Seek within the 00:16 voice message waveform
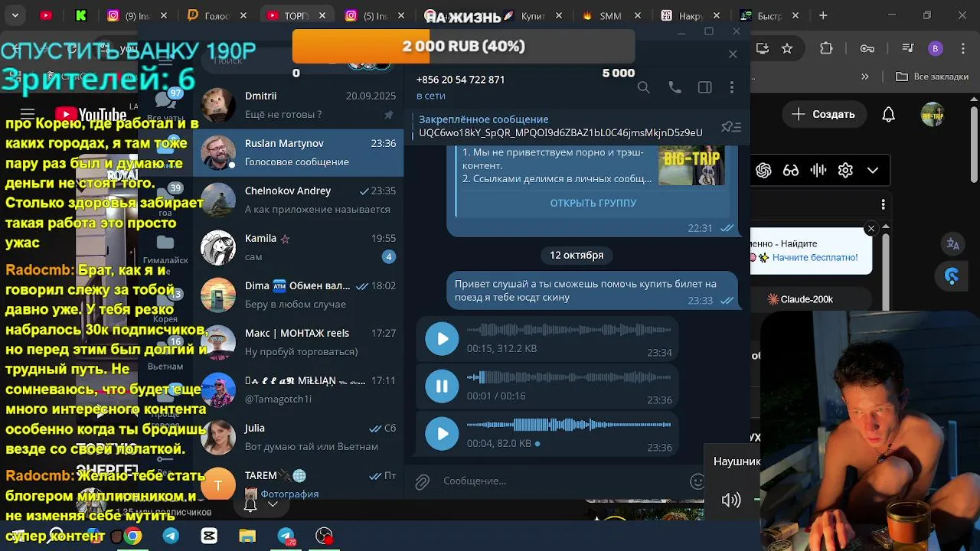The width and height of the screenshot is (980, 551). [569, 377]
